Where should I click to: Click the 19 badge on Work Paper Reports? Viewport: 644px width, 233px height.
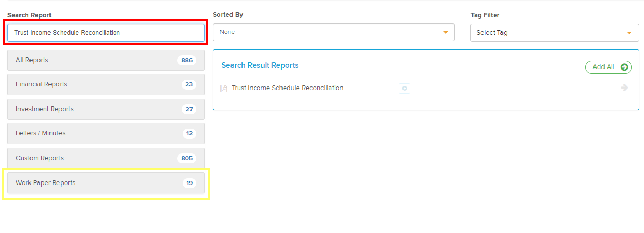(189, 183)
